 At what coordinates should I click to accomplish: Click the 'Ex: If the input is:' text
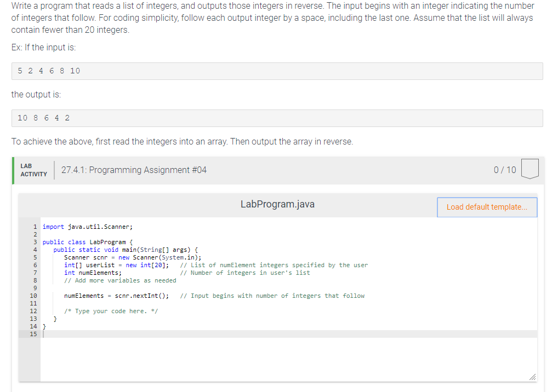point(43,48)
